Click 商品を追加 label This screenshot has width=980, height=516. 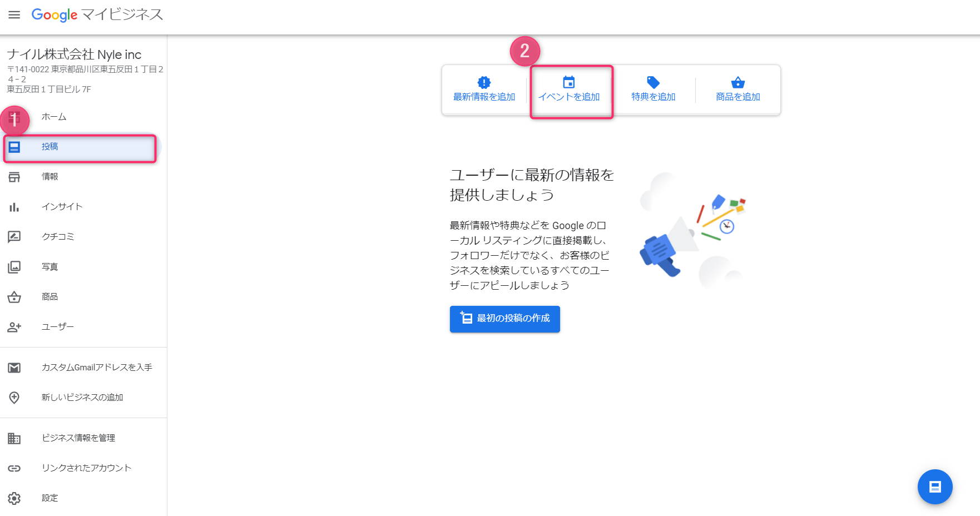point(738,97)
